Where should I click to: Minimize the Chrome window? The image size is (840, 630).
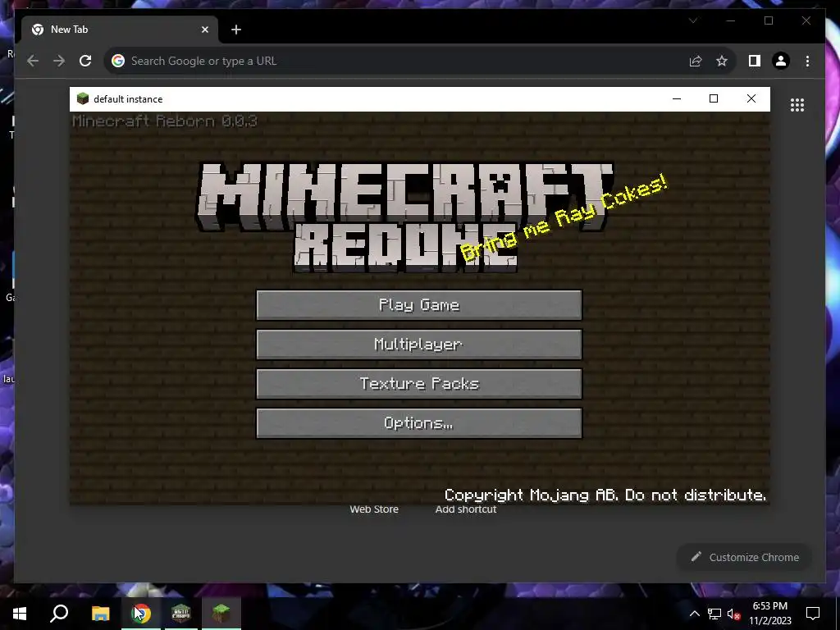pos(731,21)
